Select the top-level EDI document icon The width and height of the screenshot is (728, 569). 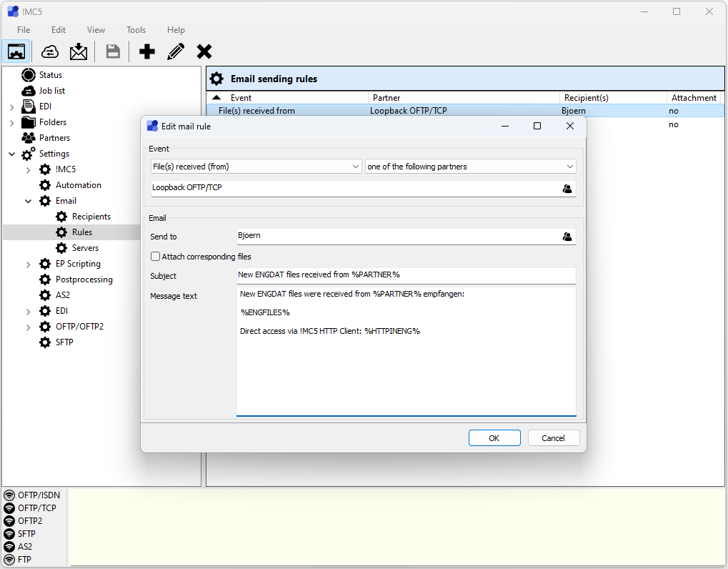[x=29, y=107]
